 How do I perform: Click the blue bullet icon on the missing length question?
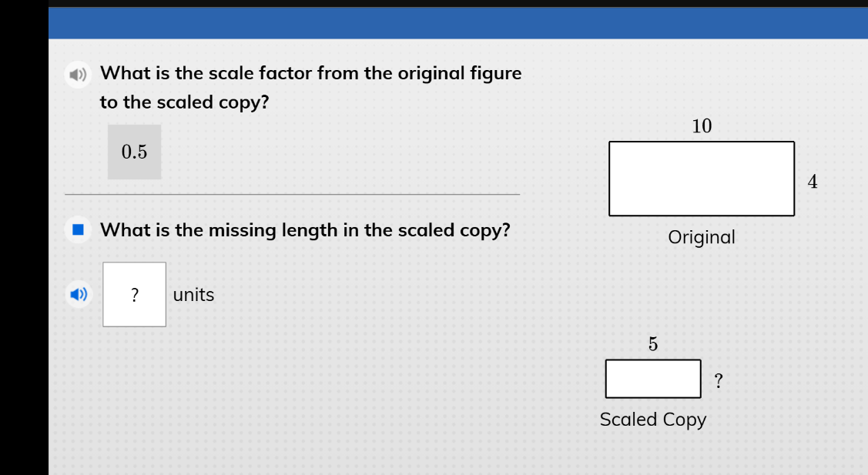coord(78,230)
